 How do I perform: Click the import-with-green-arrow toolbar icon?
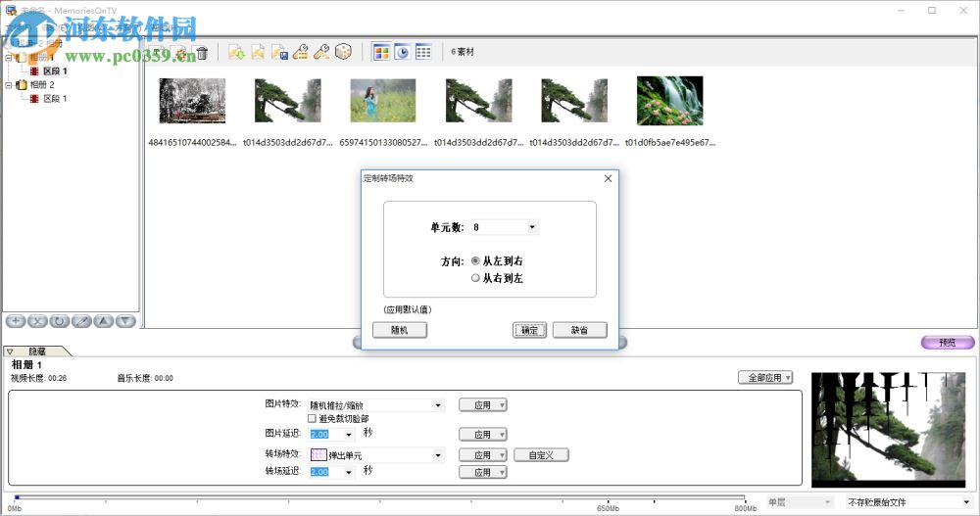point(236,53)
